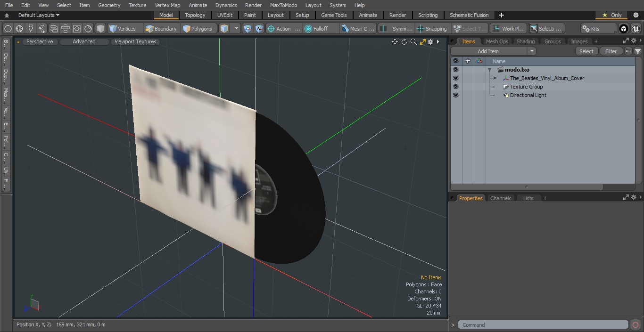Hide the modo.lxo scene with eye icon

(455, 70)
